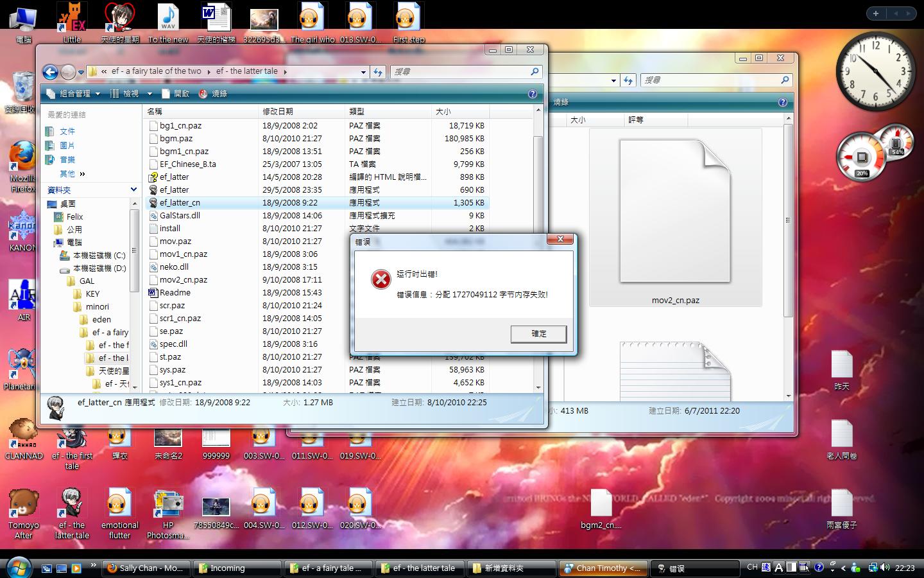Select eden folder in tree

(x=101, y=319)
